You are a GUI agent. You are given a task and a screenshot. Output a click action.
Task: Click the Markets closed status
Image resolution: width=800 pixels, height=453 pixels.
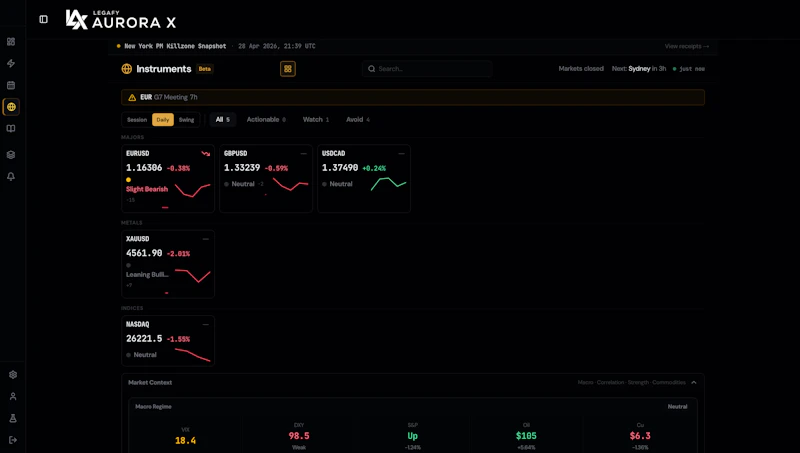(581, 69)
